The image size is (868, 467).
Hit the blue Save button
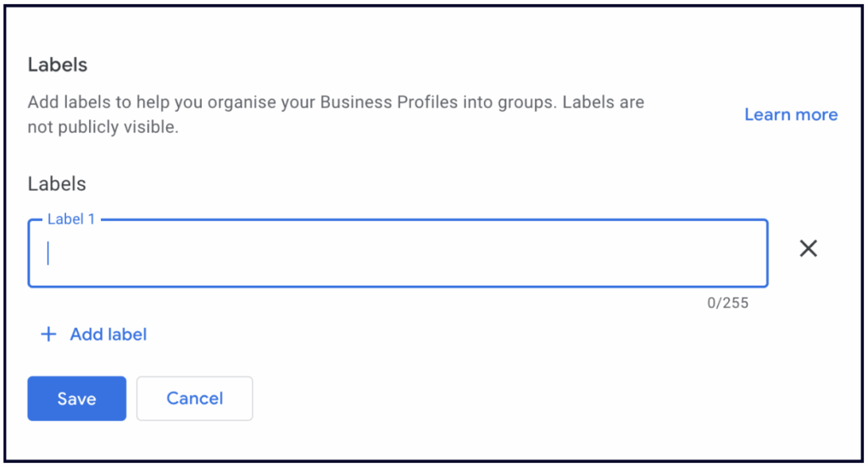pos(76,398)
